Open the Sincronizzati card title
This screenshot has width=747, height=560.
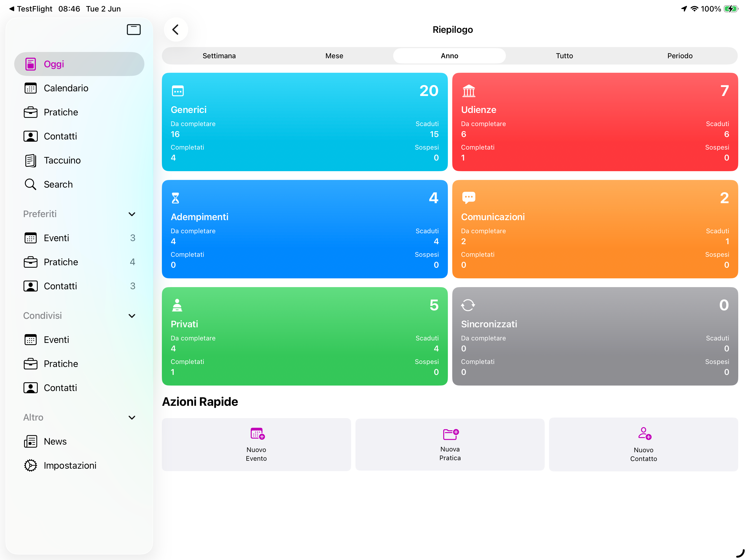[489, 324]
